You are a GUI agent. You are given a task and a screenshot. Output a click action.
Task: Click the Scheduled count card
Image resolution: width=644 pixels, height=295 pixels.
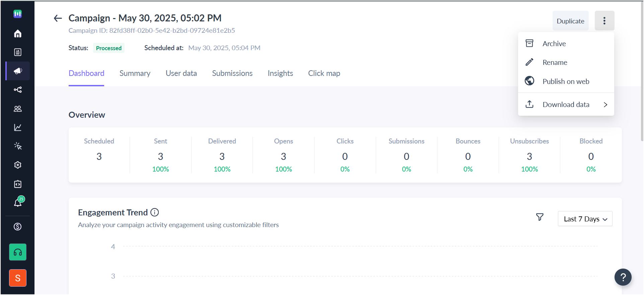99,155
